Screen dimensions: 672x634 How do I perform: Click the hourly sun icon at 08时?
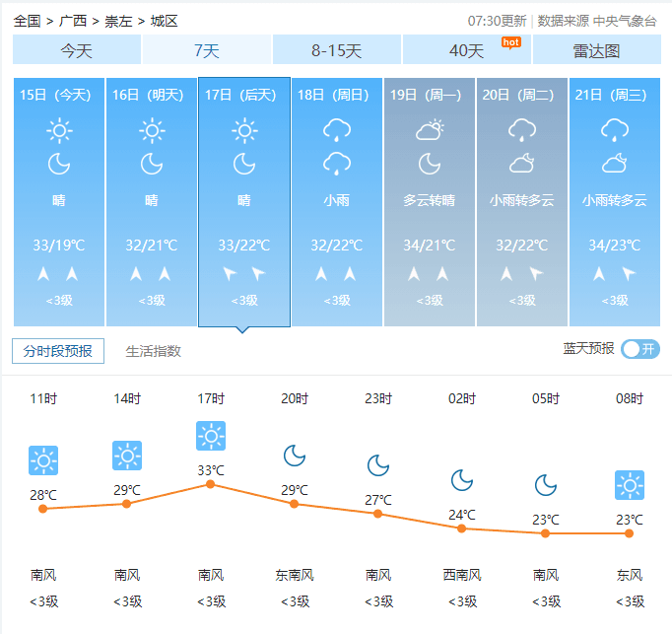[630, 485]
